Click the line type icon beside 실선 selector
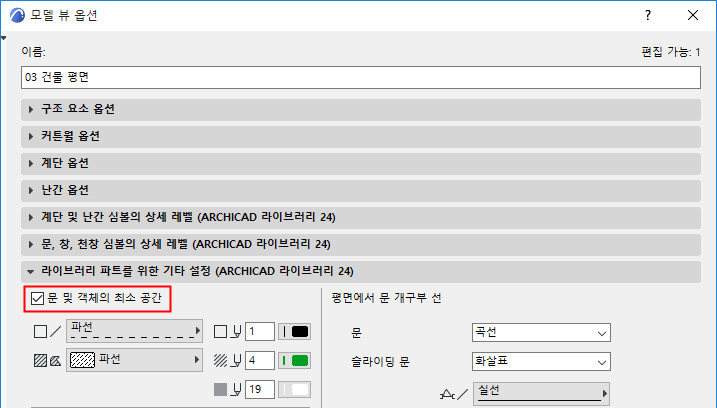Image resolution: width=717 pixels, height=408 pixels. [454, 394]
